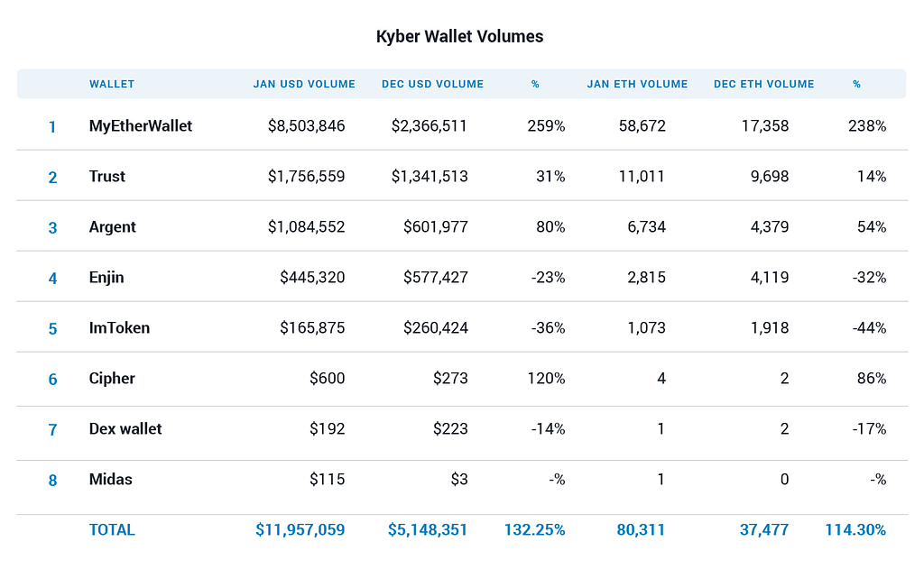Select the value $1,084,552

[306, 227]
